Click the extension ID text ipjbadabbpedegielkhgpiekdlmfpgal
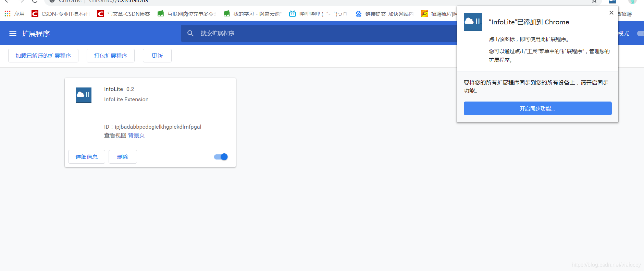Viewport: 644px width, 271px height. pyautogui.click(x=158, y=127)
